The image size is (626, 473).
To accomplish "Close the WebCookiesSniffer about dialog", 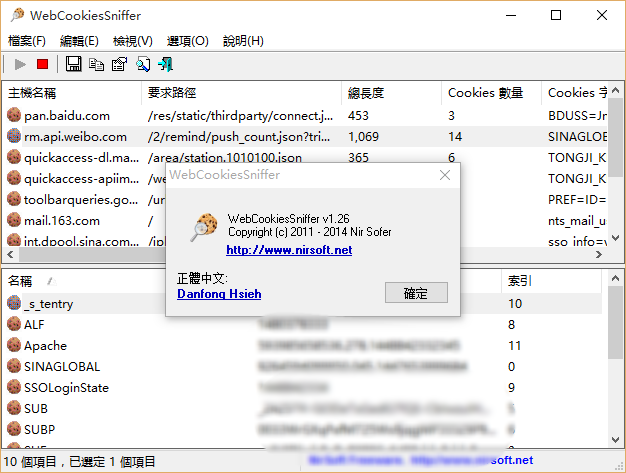I will (445, 175).
